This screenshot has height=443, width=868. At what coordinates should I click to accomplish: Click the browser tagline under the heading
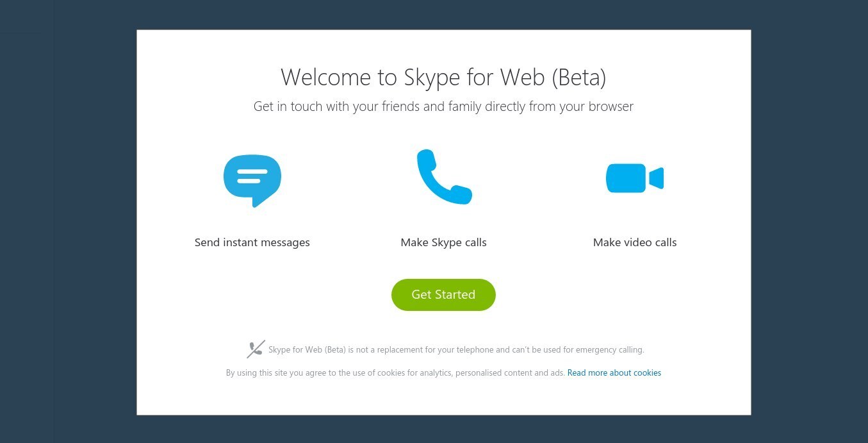coord(443,106)
